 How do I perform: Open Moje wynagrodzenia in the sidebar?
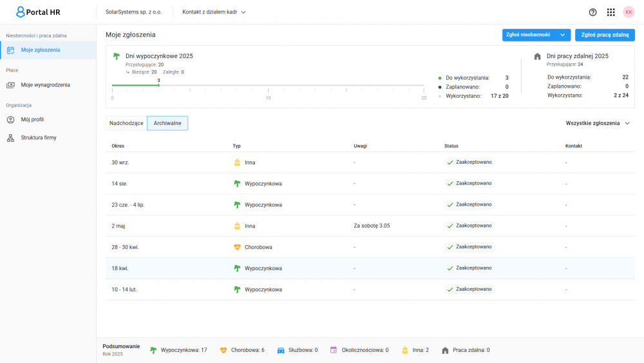point(45,84)
